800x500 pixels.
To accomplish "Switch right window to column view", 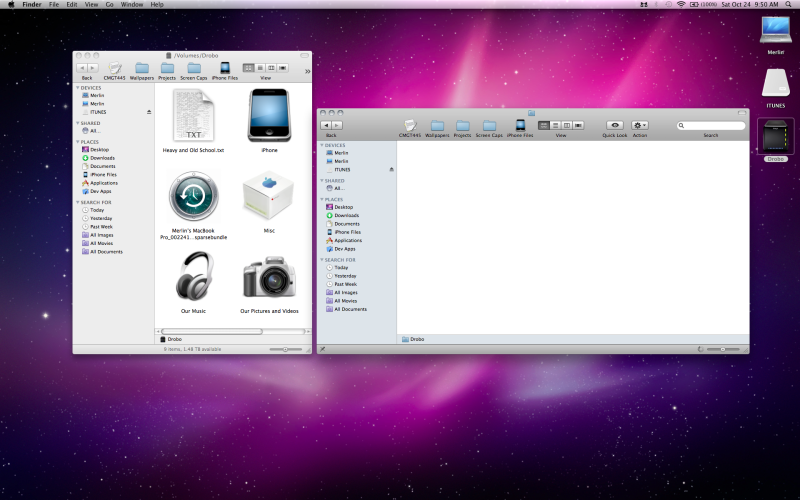I will (x=566, y=125).
